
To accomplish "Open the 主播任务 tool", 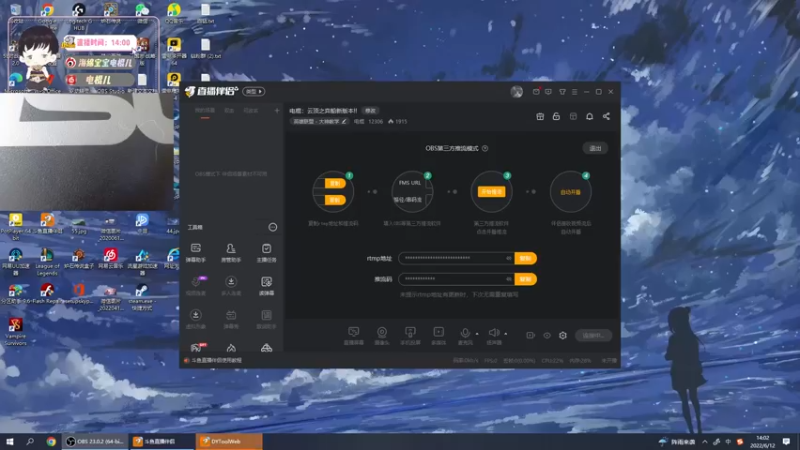I will point(266,253).
